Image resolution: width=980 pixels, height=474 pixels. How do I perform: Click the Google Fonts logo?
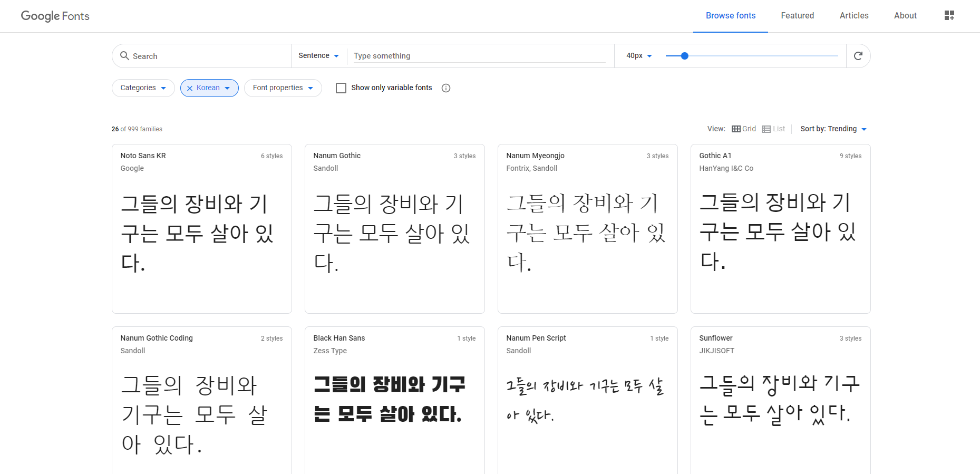coord(55,16)
